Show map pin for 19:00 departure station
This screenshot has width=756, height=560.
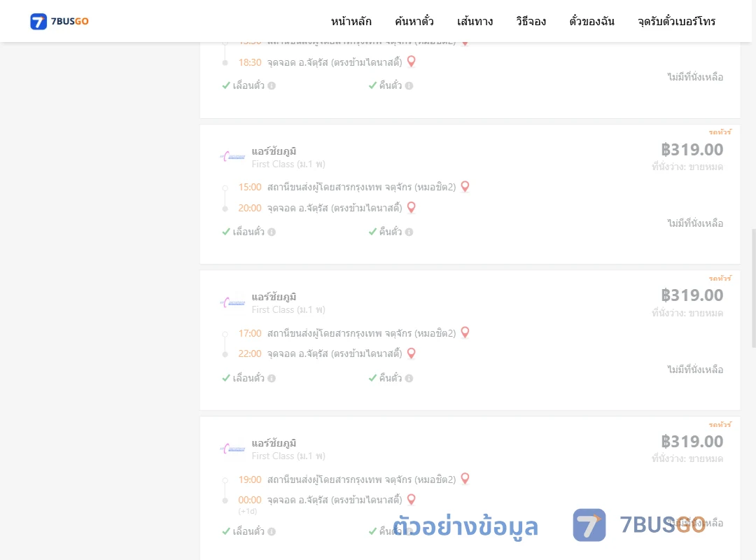(x=465, y=479)
